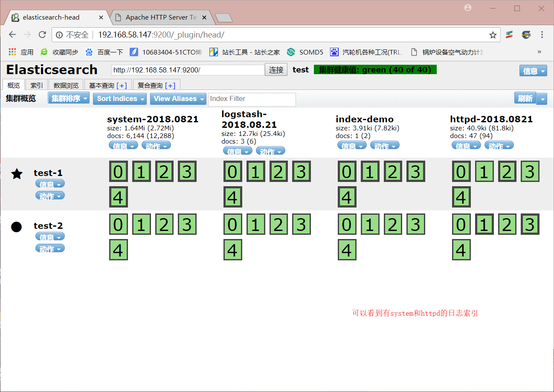Viewport: 554px width, 392px height.
Task: Open the 应用 apps bookmark
Action: click(21, 52)
